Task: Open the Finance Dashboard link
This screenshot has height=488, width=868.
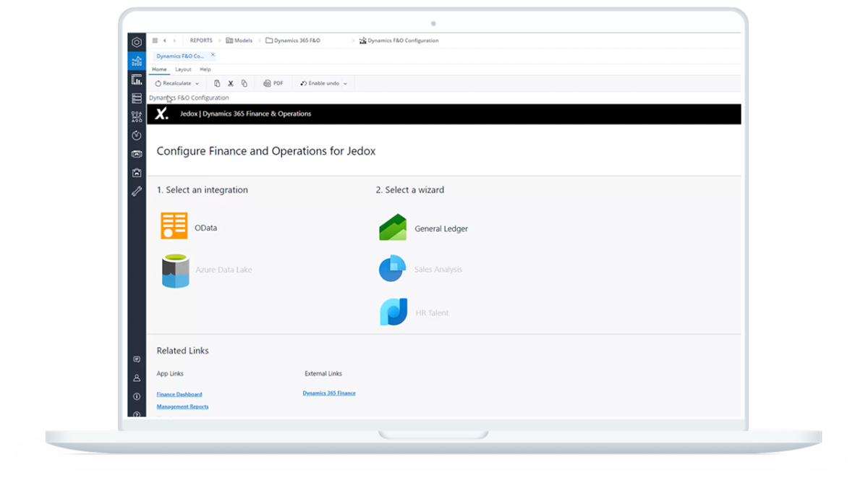Action: coord(179,395)
